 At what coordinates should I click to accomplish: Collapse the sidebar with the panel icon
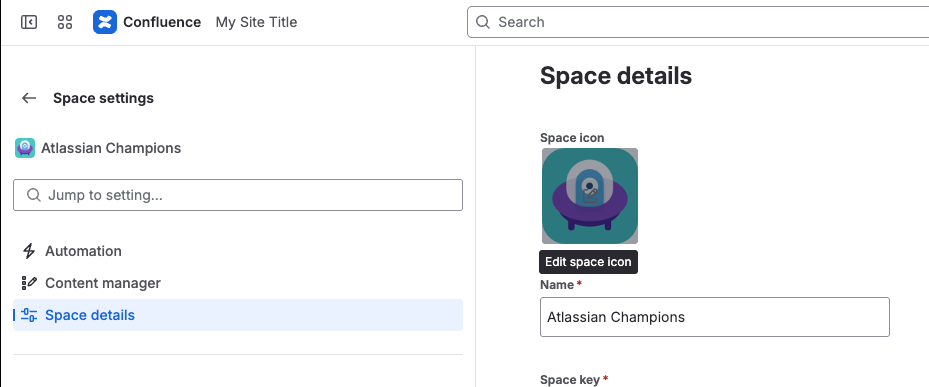click(28, 23)
